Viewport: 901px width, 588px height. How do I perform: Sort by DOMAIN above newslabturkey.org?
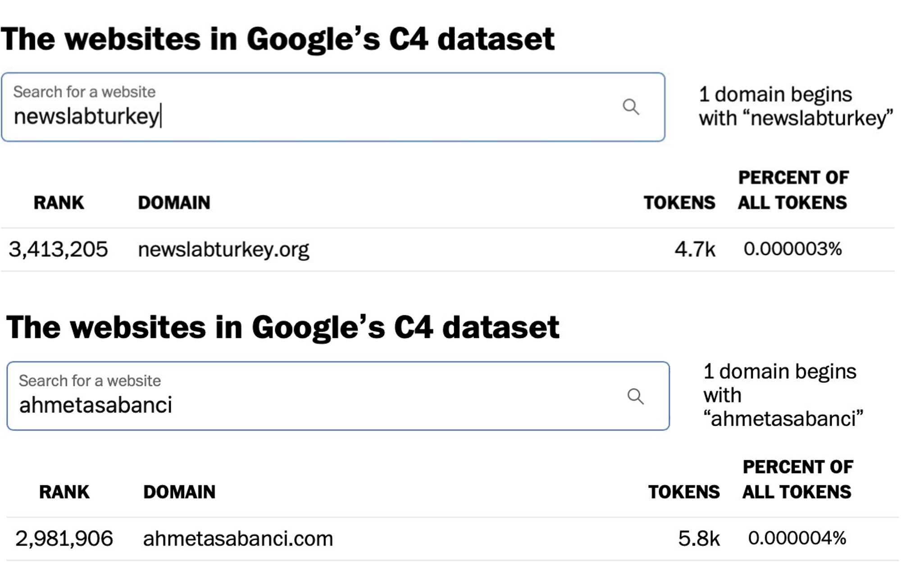pos(174,203)
